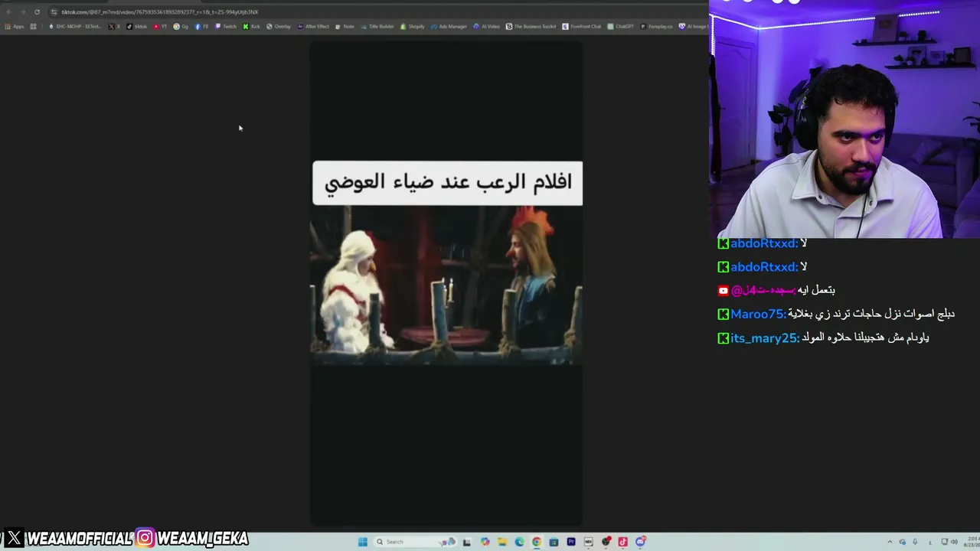Screen dimensions: 980x551
Task: Open File Explorer from the taskbar
Action: point(502,542)
